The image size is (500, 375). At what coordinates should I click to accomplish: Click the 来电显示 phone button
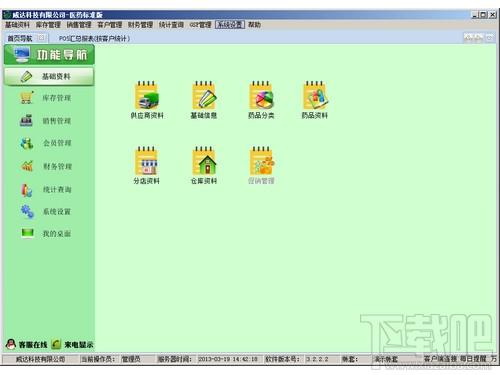[73, 344]
